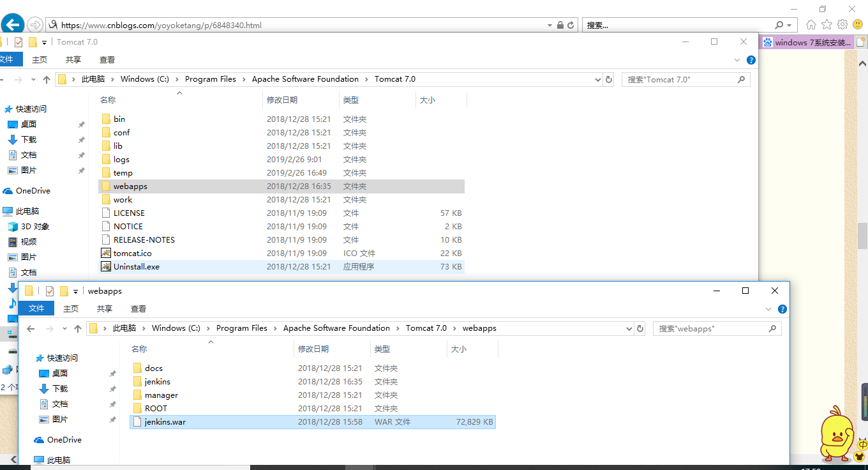Viewport: 868px width, 470px height.
Task: Go up one level in webapps window
Action: [77, 329]
